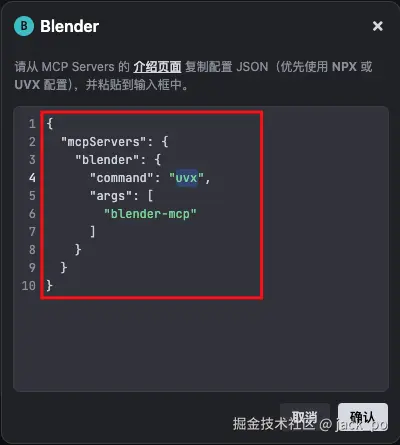Click the 取消 cancel button
The image size is (400, 445).
tap(305, 417)
